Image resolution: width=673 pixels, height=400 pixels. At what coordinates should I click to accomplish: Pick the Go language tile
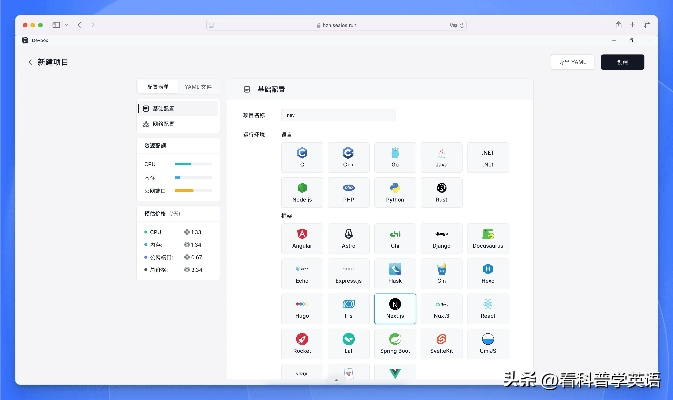pos(394,156)
